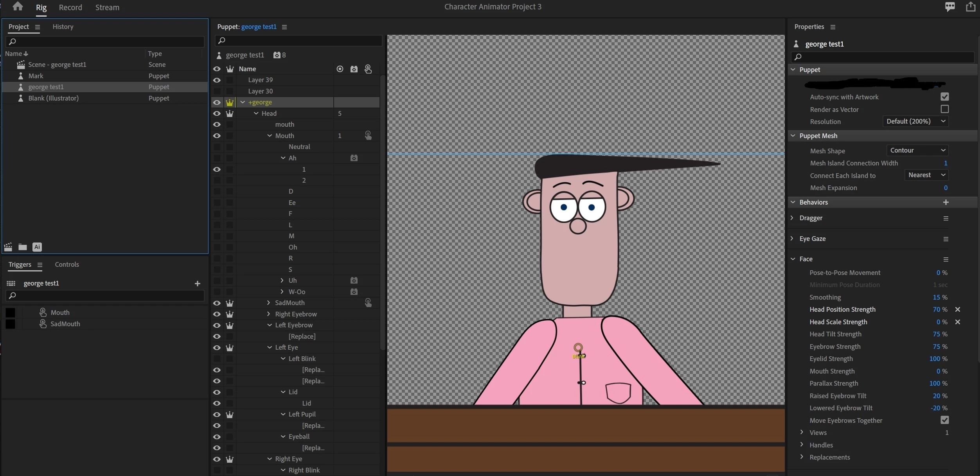
Task: Open the feedback chat bubble icon
Action: click(x=950, y=7)
